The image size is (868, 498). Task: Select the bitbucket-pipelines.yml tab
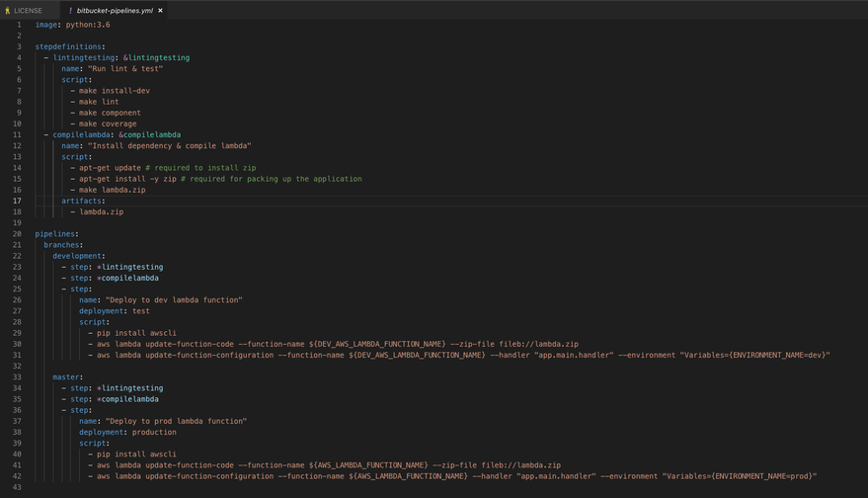115,11
